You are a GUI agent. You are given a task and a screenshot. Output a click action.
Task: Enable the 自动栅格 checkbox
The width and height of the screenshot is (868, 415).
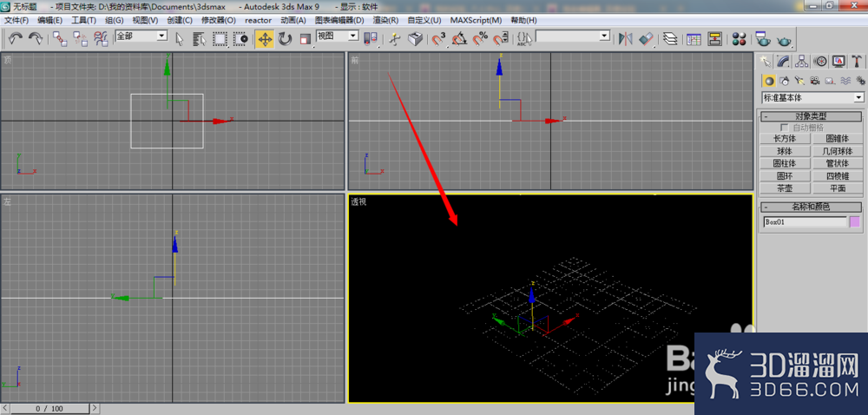pos(785,128)
